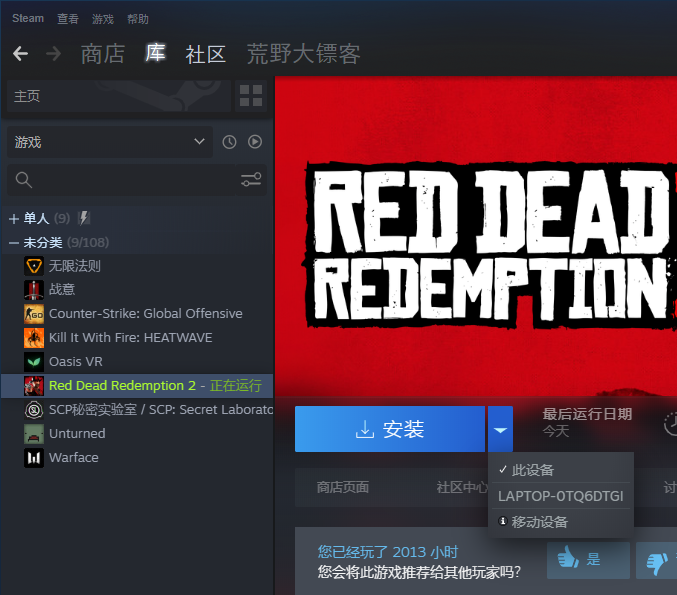The width and height of the screenshot is (677, 595).
Task: Click the Unturned game icon
Action: click(34, 434)
